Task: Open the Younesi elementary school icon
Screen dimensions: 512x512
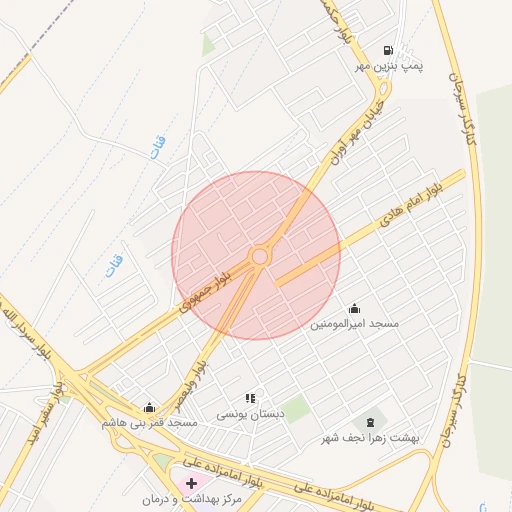Action: (x=250, y=398)
